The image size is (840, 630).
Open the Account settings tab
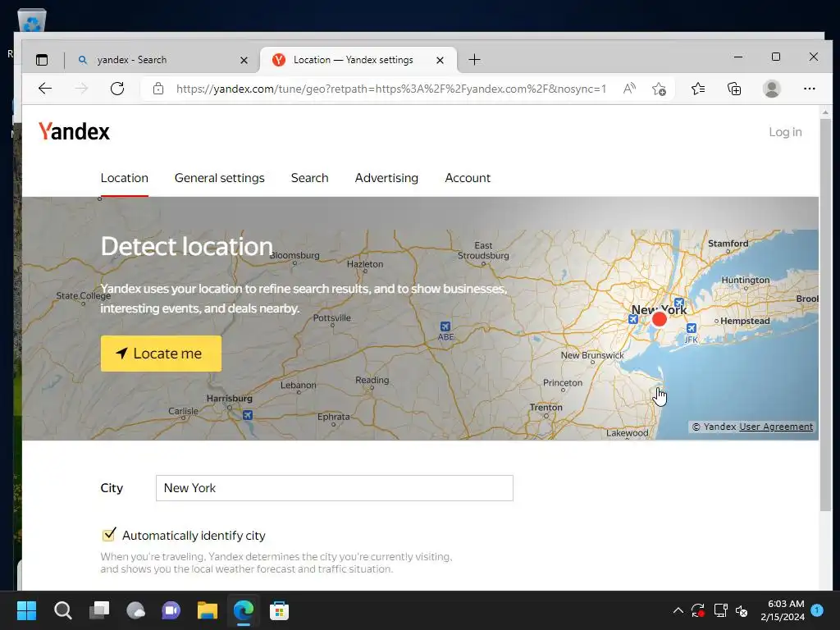(x=468, y=178)
